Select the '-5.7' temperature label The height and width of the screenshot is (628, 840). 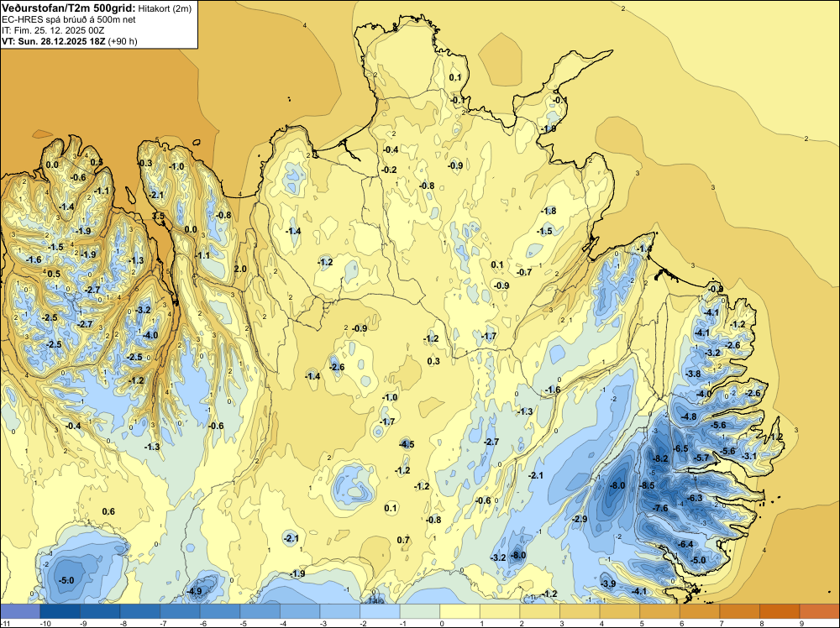pos(701,458)
